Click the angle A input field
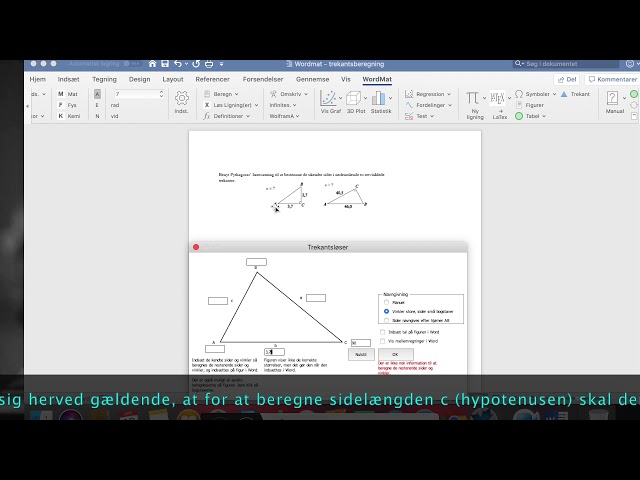The width and height of the screenshot is (640, 480). tap(215, 349)
